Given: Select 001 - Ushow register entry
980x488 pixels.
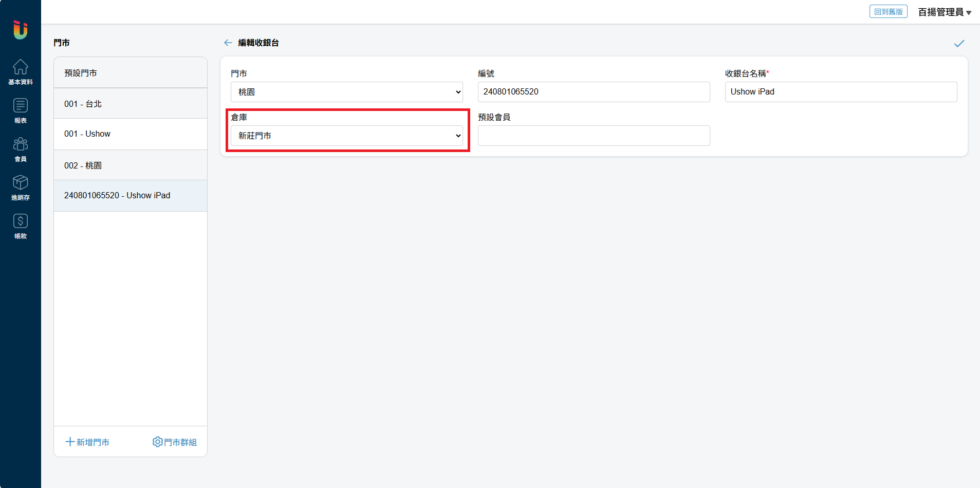Looking at the screenshot, I should (131, 134).
